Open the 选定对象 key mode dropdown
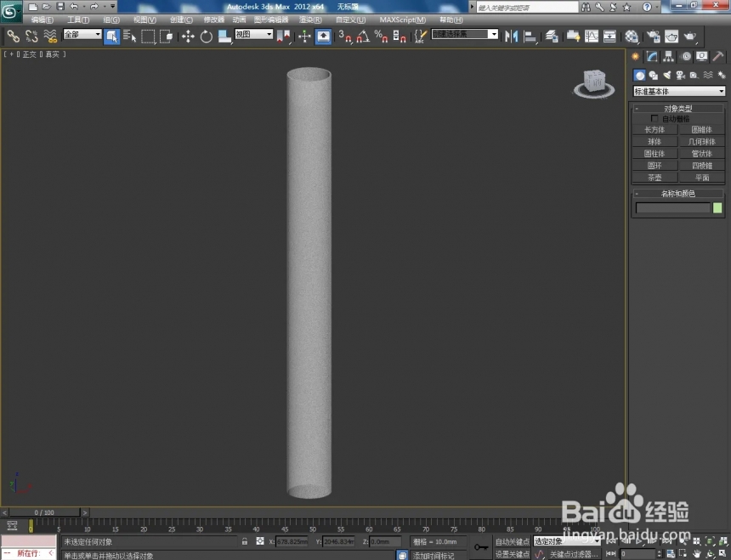 tap(566, 541)
